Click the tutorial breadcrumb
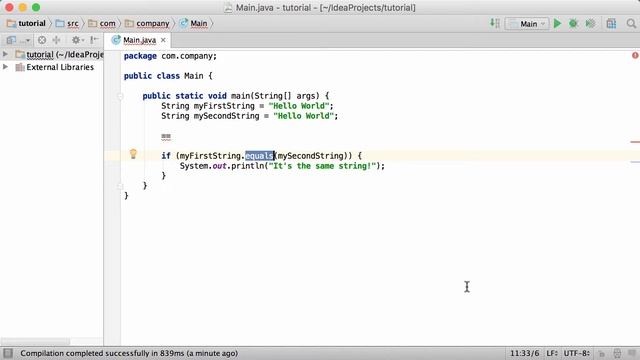640x360 pixels. (x=27, y=24)
